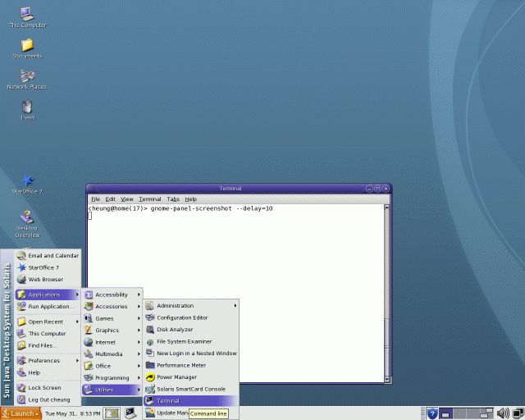
Task: Click the terminal launcher icon on panel
Action: tap(130, 413)
